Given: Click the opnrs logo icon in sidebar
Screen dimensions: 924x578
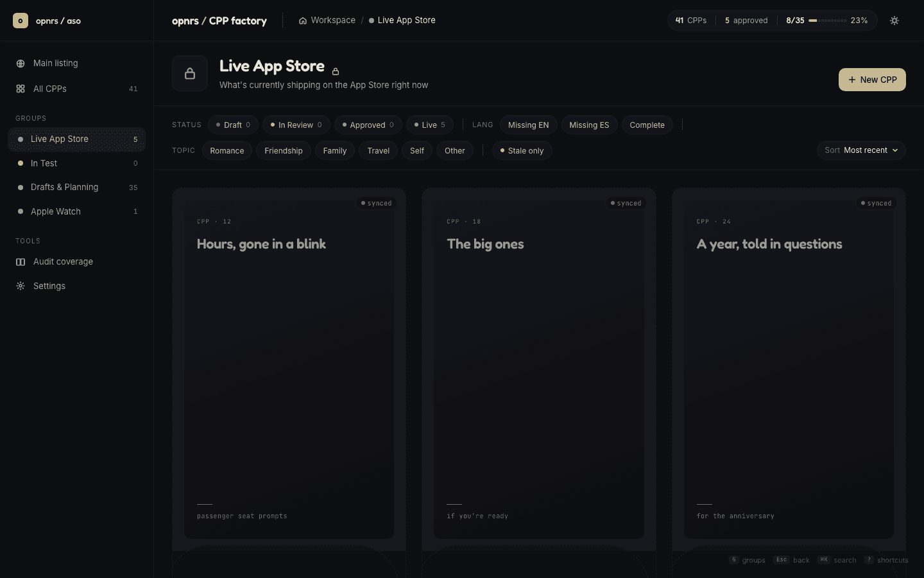Looking at the screenshot, I should [x=21, y=21].
